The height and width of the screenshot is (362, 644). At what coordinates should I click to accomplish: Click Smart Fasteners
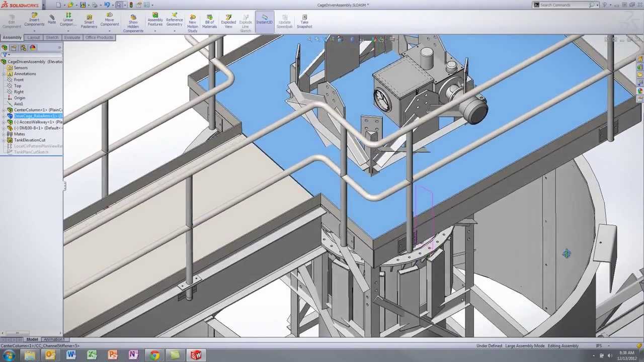tap(89, 22)
